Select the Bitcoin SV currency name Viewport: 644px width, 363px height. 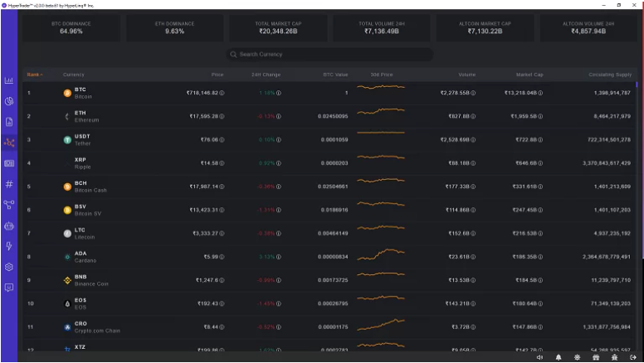click(88, 214)
